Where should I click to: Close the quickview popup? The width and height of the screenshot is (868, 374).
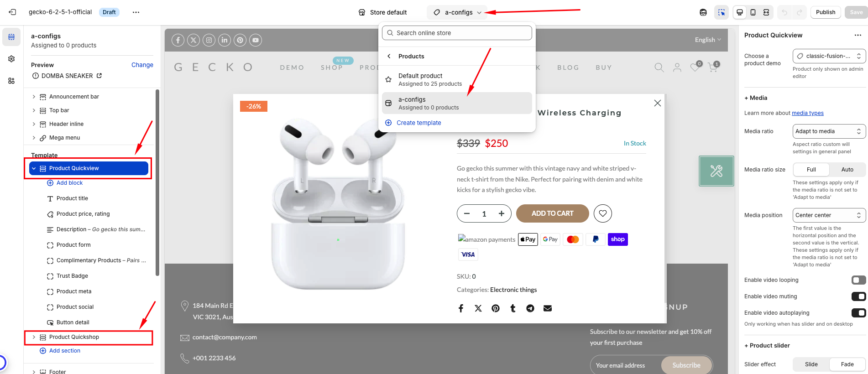point(657,103)
